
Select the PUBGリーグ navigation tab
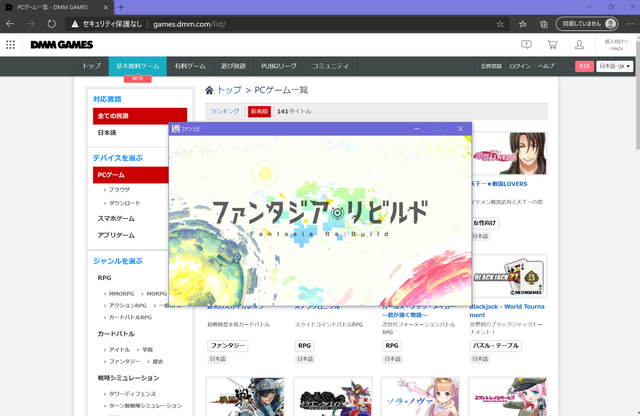(279, 66)
